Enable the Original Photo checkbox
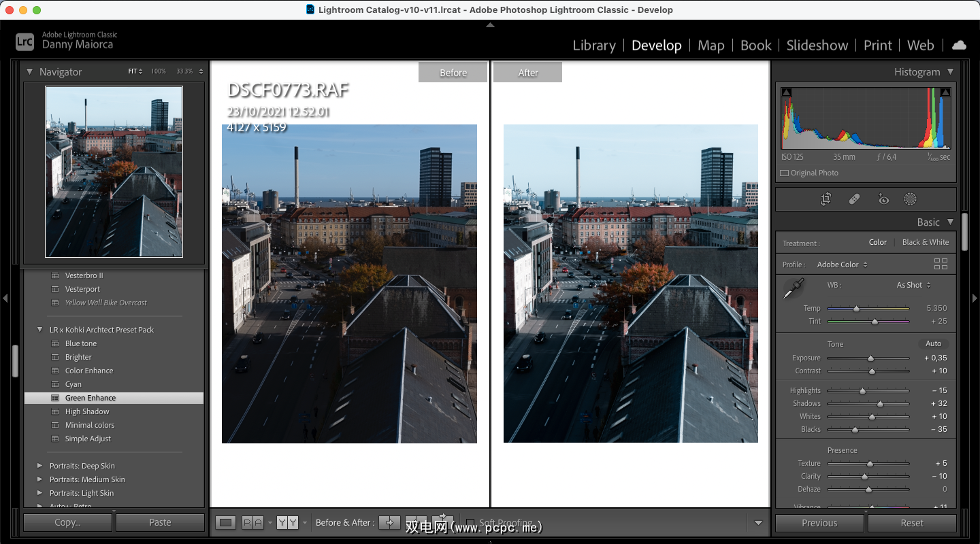The height and width of the screenshot is (544, 980). [785, 173]
